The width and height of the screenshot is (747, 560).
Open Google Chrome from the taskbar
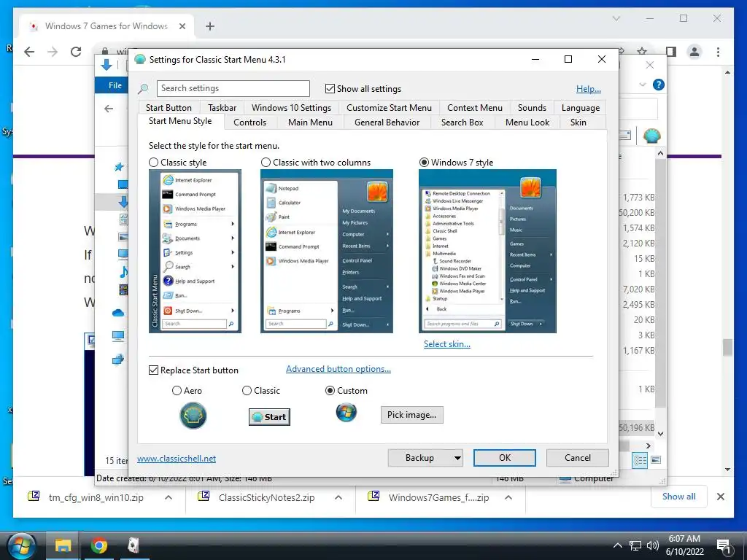click(x=99, y=545)
